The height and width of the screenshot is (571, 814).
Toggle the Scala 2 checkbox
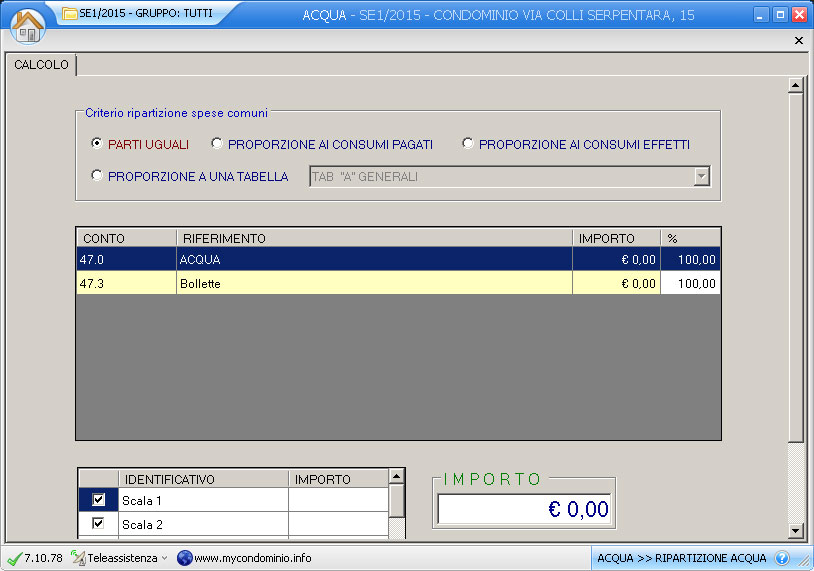point(98,523)
